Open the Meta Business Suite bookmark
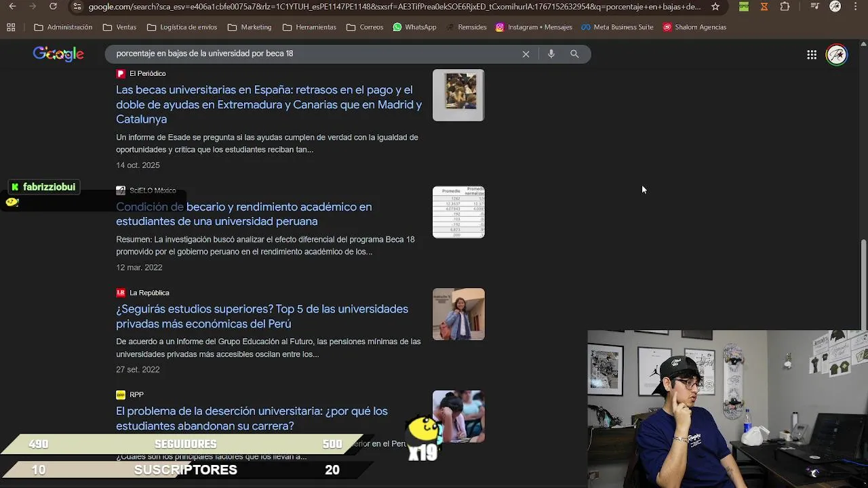 click(x=617, y=27)
